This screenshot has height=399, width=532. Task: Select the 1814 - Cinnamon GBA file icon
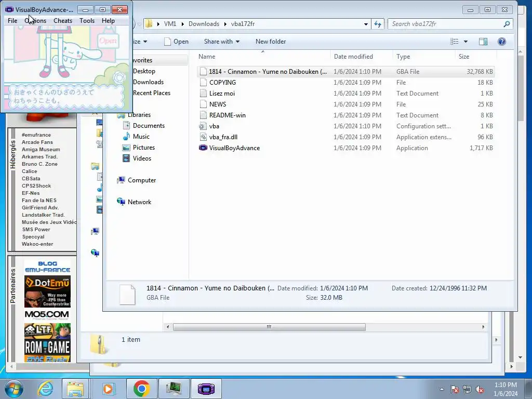(203, 71)
